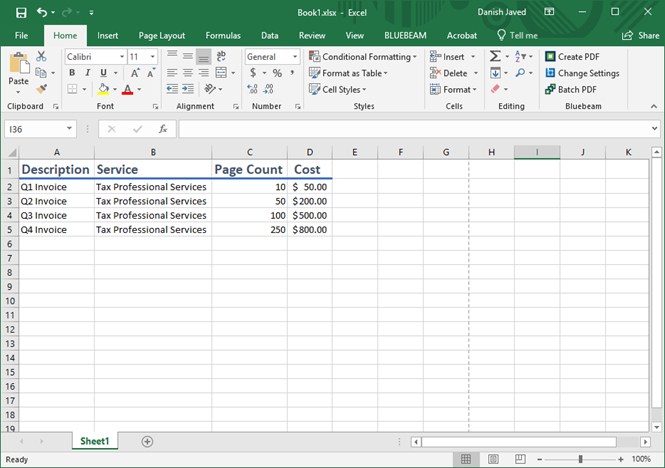This screenshot has height=468, width=665.
Task: Click the Share button
Action: coord(640,35)
